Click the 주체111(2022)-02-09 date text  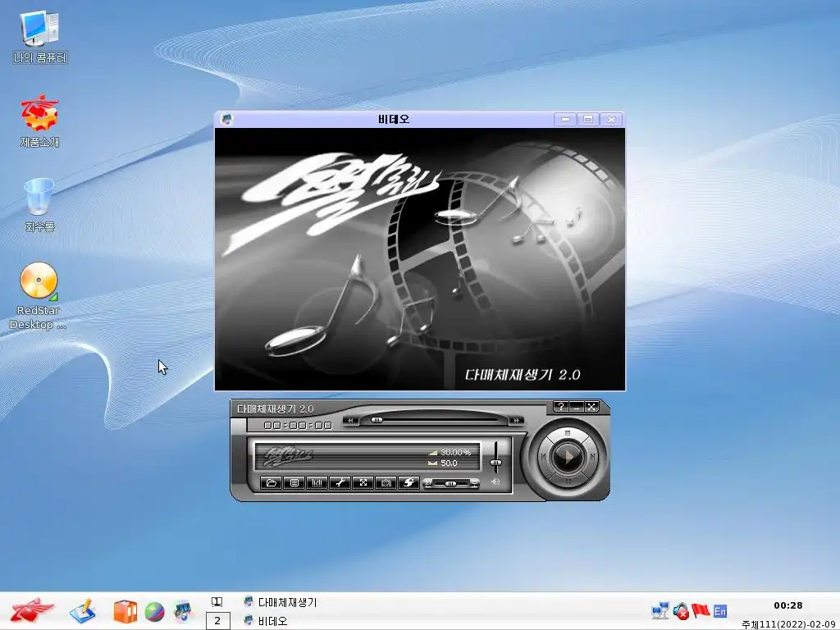click(788, 624)
